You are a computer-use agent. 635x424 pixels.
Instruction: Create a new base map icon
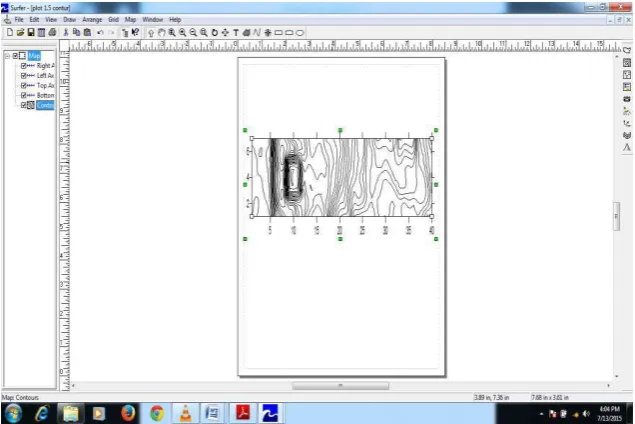(x=627, y=50)
